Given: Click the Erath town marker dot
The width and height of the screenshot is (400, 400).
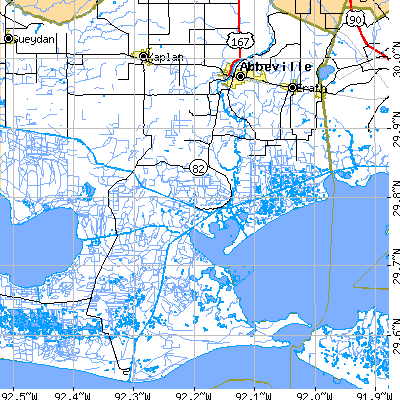Looking at the screenshot, I should (x=292, y=88).
